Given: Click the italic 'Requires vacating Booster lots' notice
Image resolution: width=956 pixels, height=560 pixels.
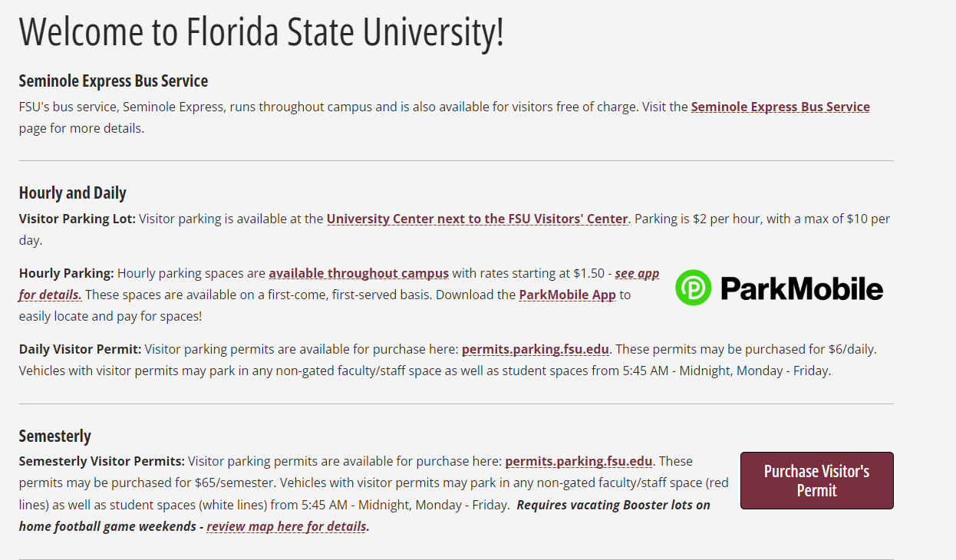Looking at the screenshot, I should tap(364, 516).
